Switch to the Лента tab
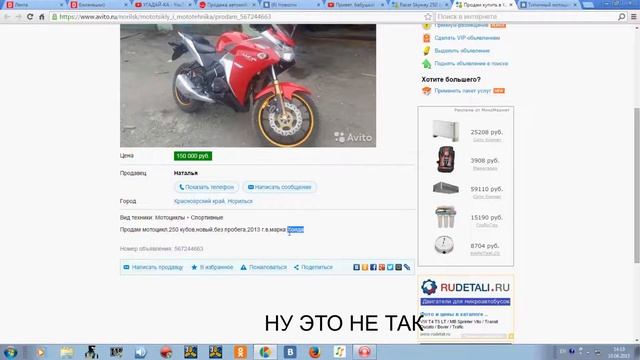 pos(35,5)
